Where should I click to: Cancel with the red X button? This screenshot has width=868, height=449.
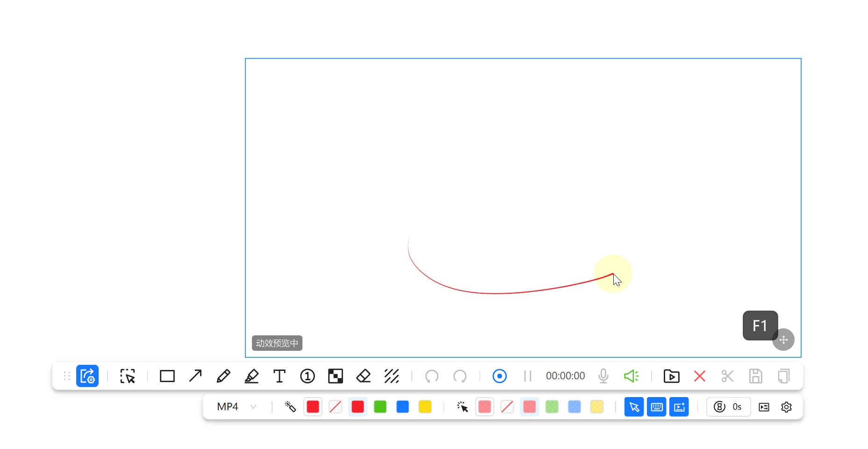point(700,376)
